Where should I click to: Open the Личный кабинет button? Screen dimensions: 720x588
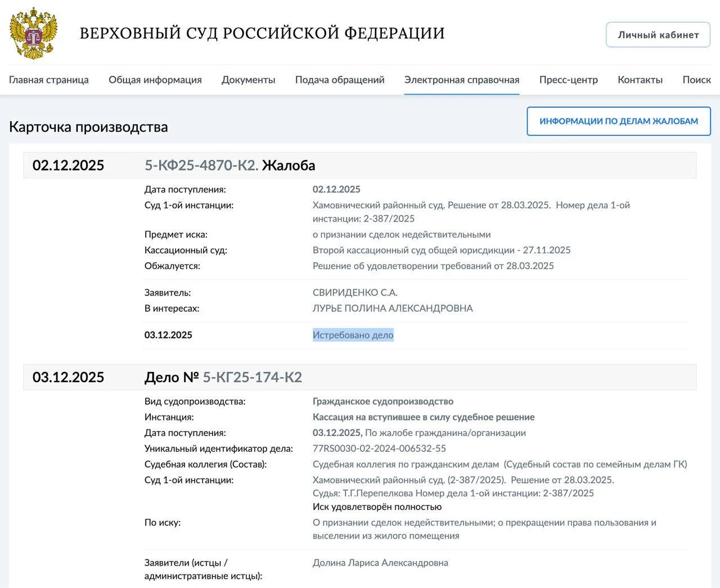coord(658,35)
